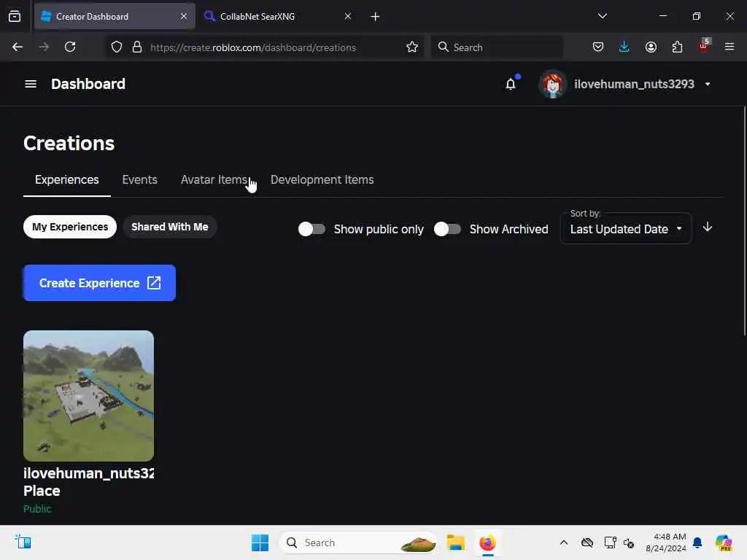The width and height of the screenshot is (747, 560).
Task: Click the Firefox taskbar icon
Action: click(x=487, y=542)
